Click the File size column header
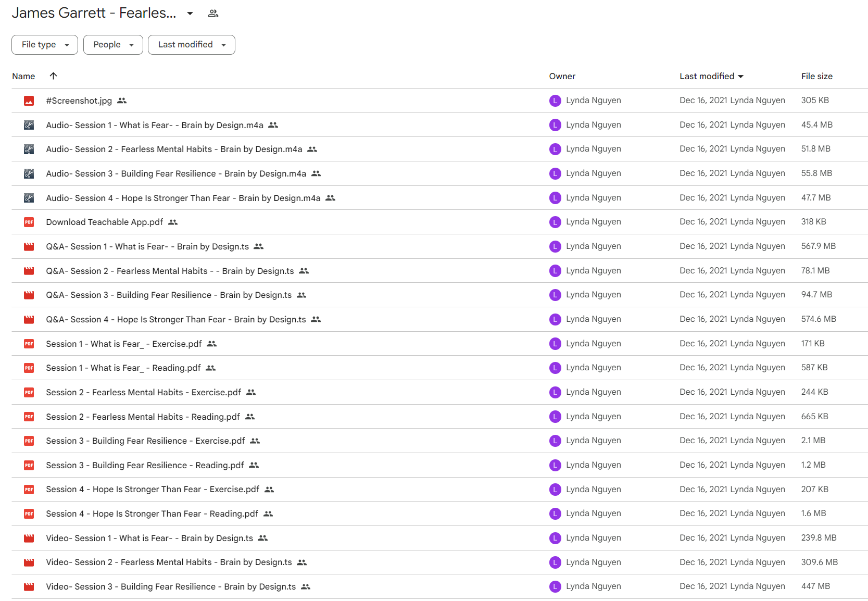The height and width of the screenshot is (601, 868). tap(816, 76)
